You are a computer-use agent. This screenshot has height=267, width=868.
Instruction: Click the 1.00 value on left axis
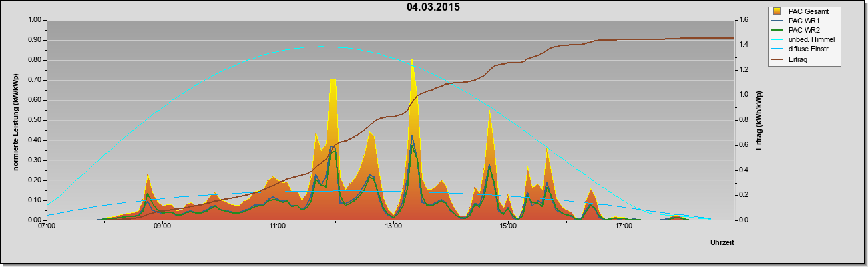tap(35, 20)
